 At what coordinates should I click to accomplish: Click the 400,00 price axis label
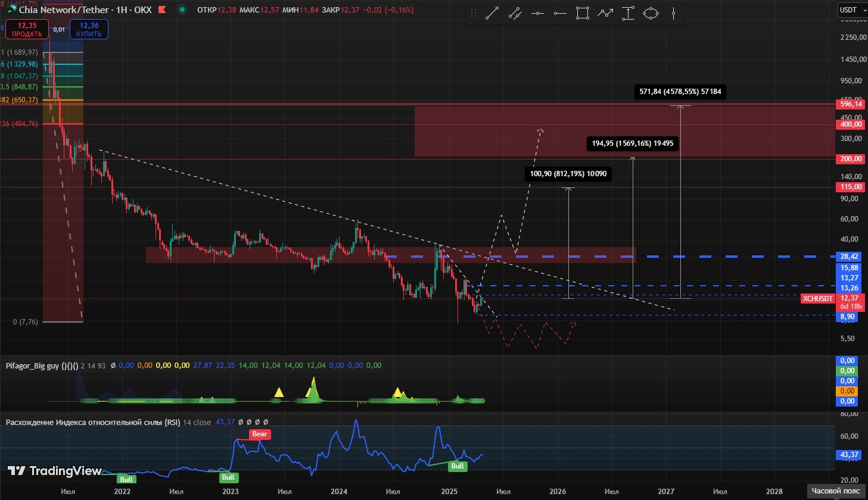point(851,124)
